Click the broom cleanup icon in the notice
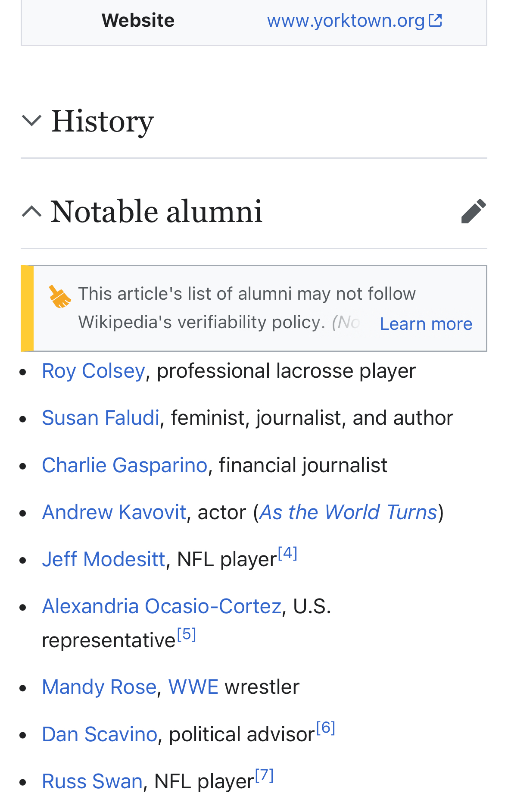508x812 pixels. [x=60, y=297]
